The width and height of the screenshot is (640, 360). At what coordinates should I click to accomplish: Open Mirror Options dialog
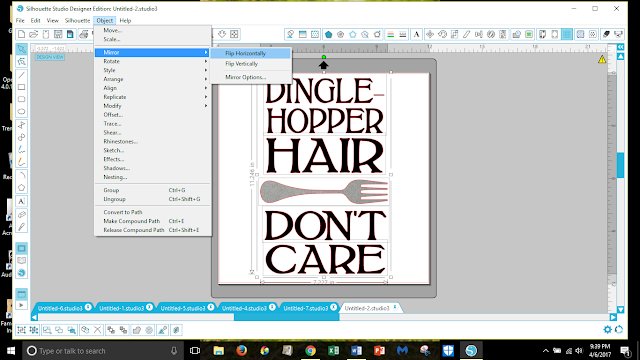pyautogui.click(x=251, y=77)
